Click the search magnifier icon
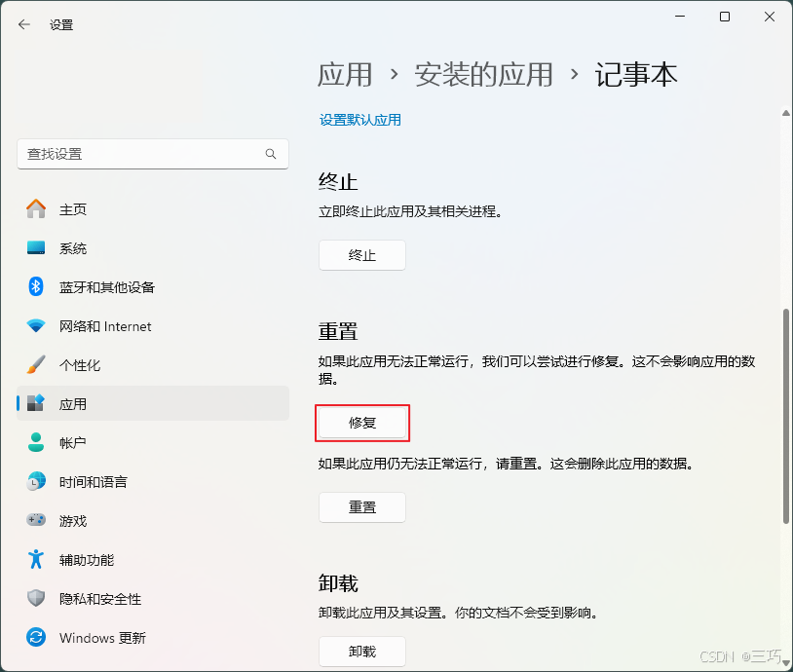The width and height of the screenshot is (793, 672). tap(271, 154)
